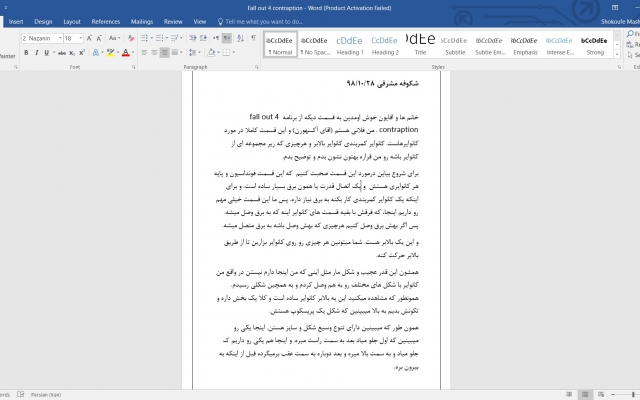The image size is (640, 400).
Task: Switch to the Layout tab
Action: point(72,22)
